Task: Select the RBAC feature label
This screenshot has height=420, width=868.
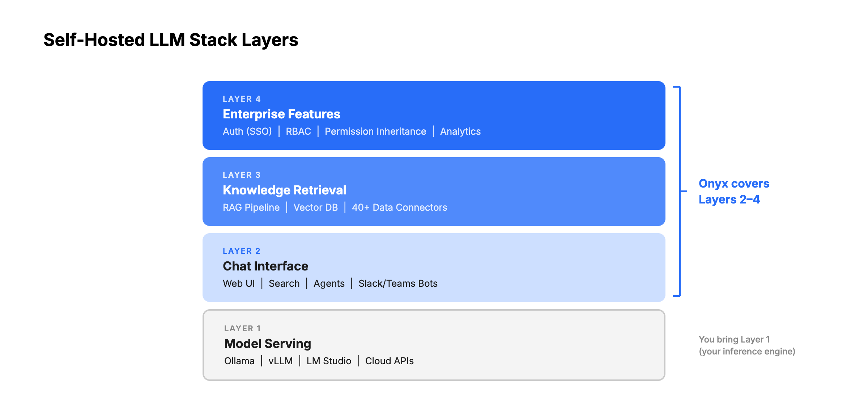Action: 298,131
